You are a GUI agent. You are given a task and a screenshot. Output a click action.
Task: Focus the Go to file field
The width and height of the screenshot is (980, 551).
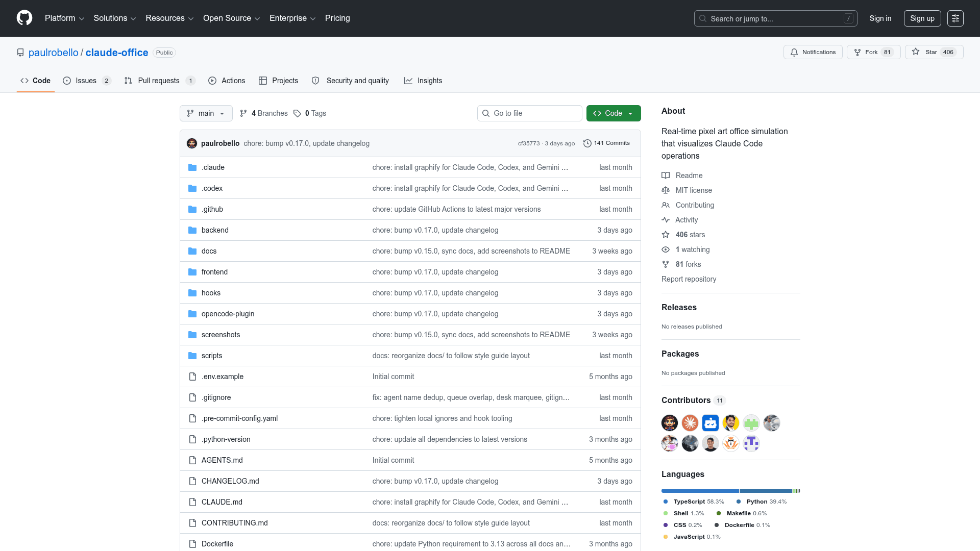coord(530,113)
